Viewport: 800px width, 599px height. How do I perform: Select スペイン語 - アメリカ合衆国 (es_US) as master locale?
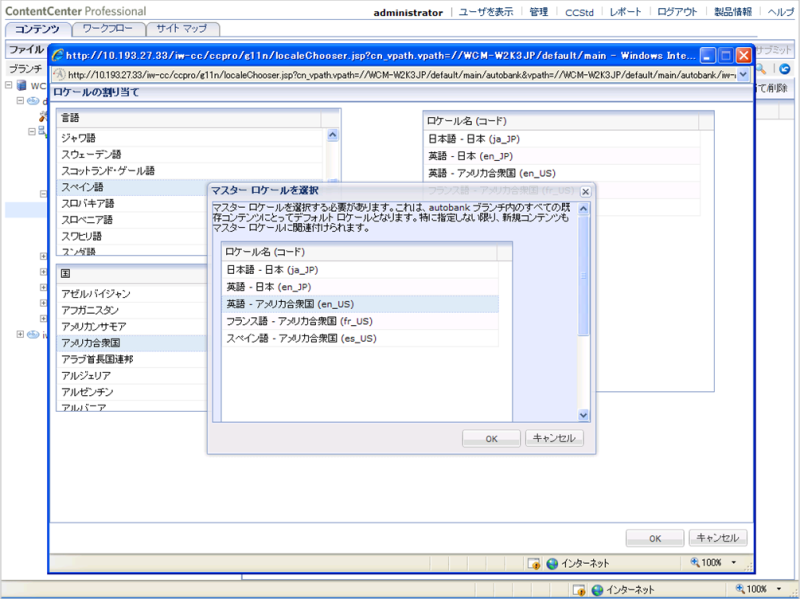(x=301, y=338)
